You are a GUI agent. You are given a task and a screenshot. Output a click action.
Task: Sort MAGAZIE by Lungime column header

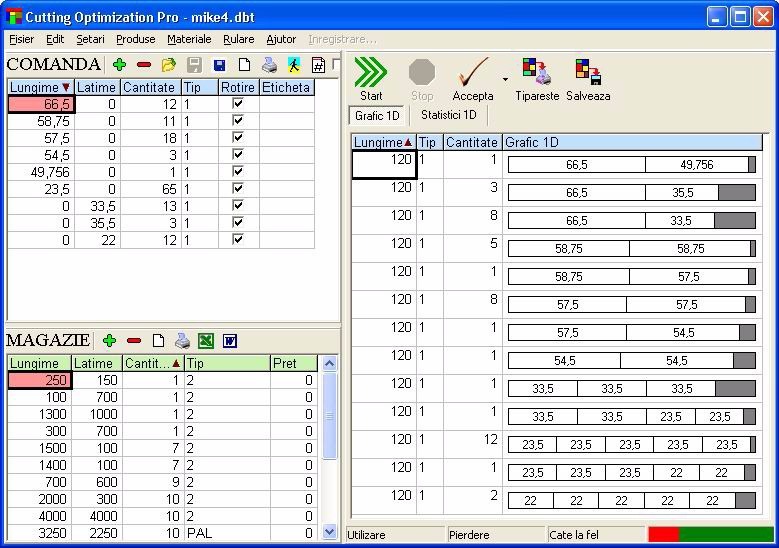(x=40, y=364)
